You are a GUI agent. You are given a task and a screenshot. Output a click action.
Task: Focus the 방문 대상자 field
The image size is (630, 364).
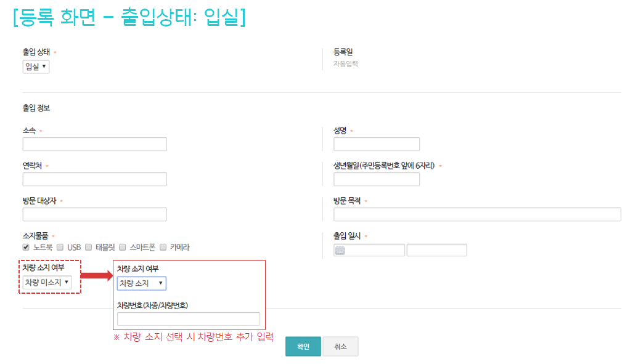coord(94,214)
